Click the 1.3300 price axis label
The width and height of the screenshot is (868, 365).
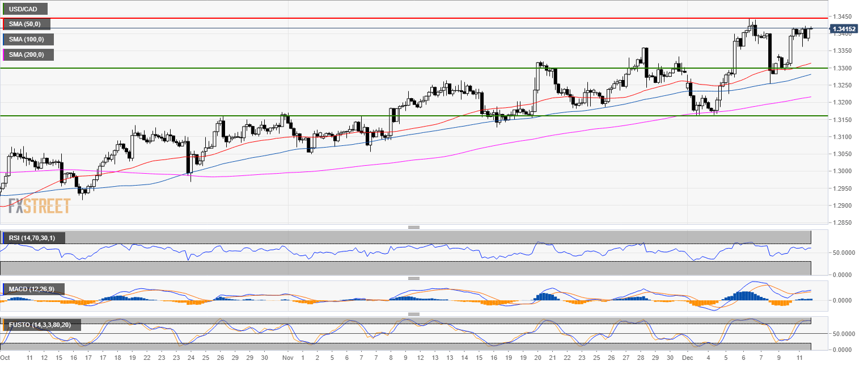coord(839,68)
